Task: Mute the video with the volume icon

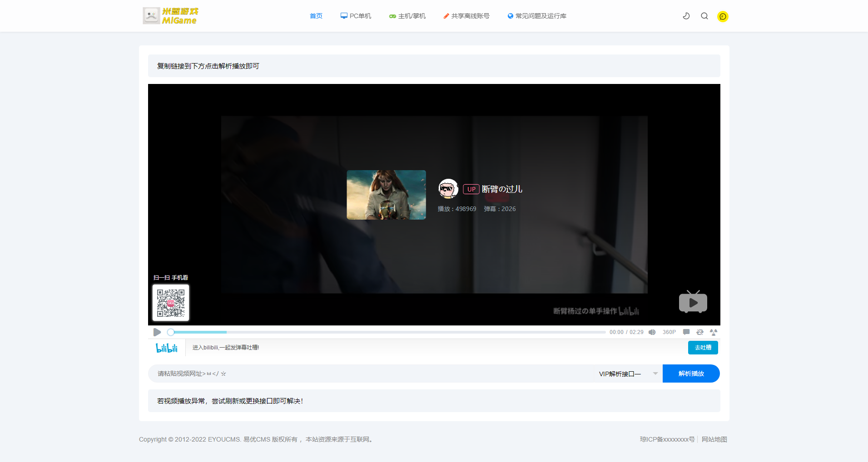Action: [652, 332]
